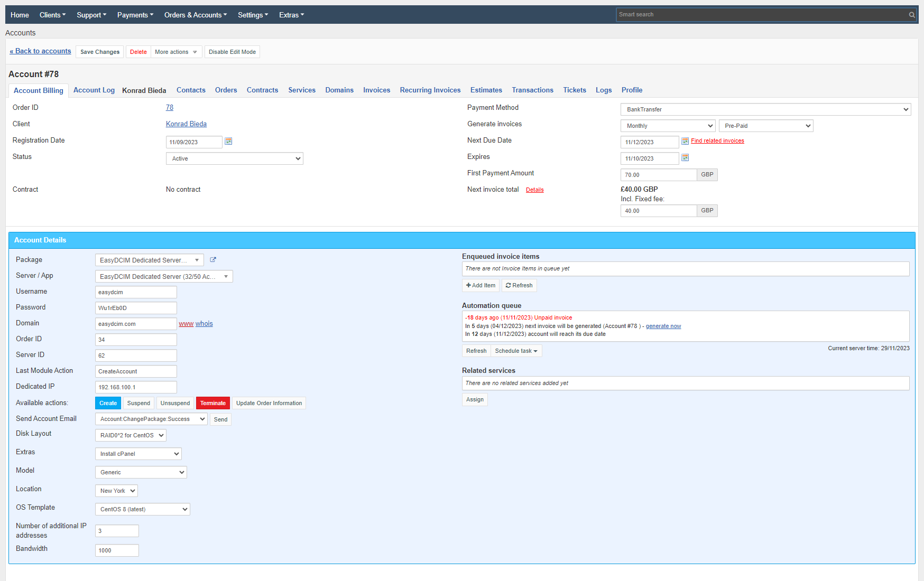Open the Extras Install cPanel dropdown

(x=138, y=454)
